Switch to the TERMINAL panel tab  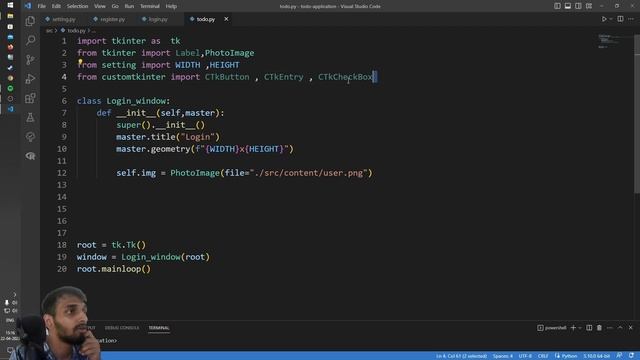click(x=159, y=328)
